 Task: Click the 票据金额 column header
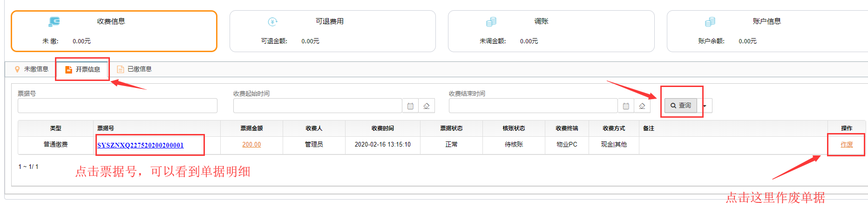point(251,128)
